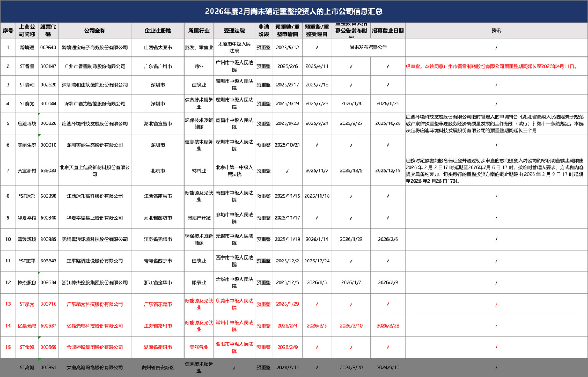Screen dimensions: 588x377
Task: Select the red stock code 300716
Action: coord(48,304)
